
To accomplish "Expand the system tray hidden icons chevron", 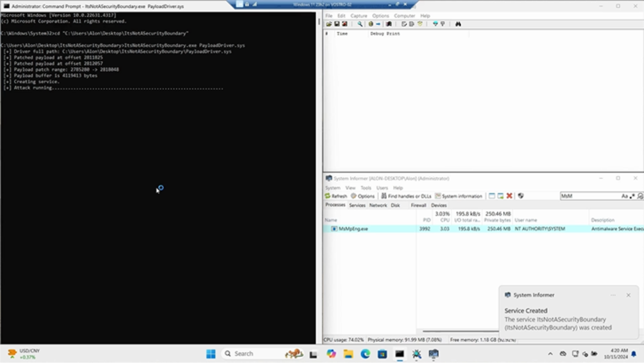I will coord(550,354).
